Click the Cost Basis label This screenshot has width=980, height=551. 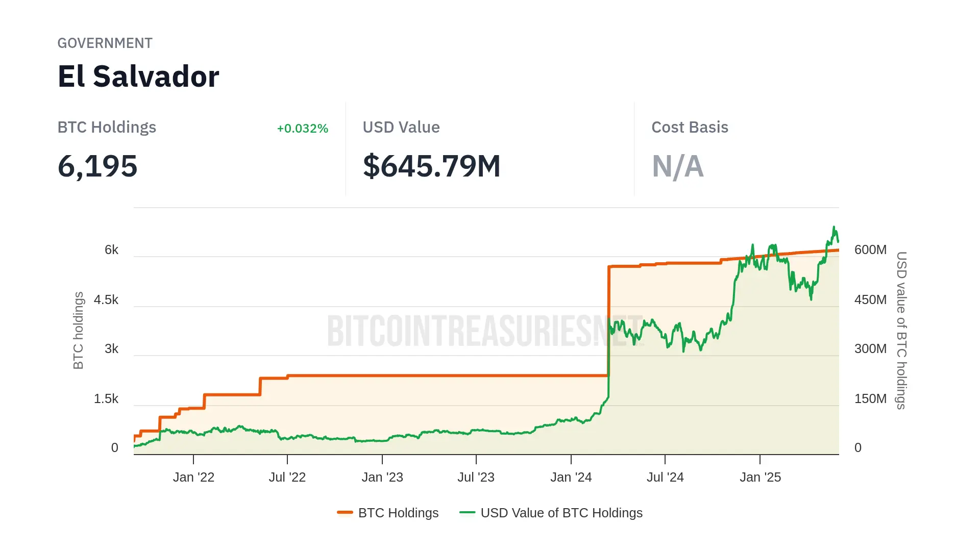[690, 127]
